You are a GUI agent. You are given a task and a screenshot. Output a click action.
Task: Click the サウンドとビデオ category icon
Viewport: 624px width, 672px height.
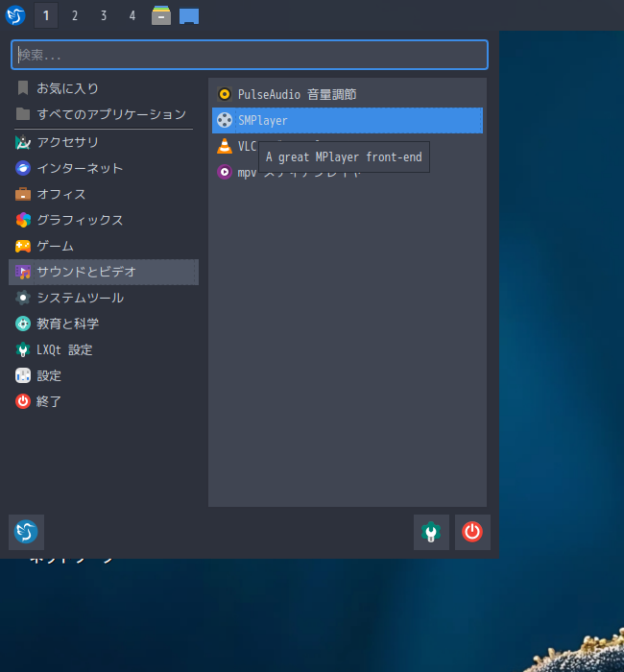point(23,272)
